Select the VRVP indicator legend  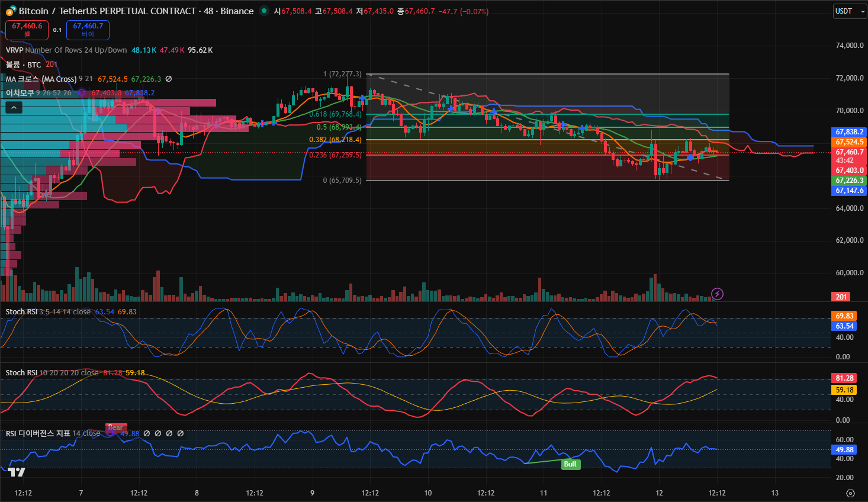66,50
